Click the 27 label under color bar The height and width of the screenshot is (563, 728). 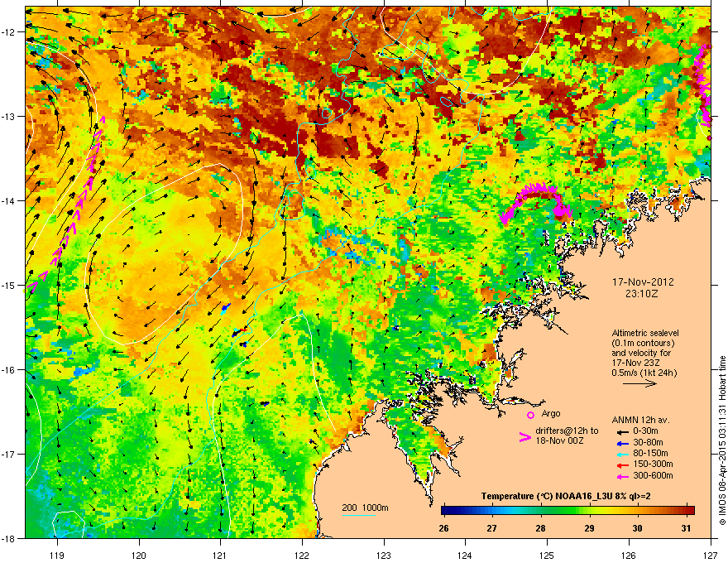[x=491, y=528]
